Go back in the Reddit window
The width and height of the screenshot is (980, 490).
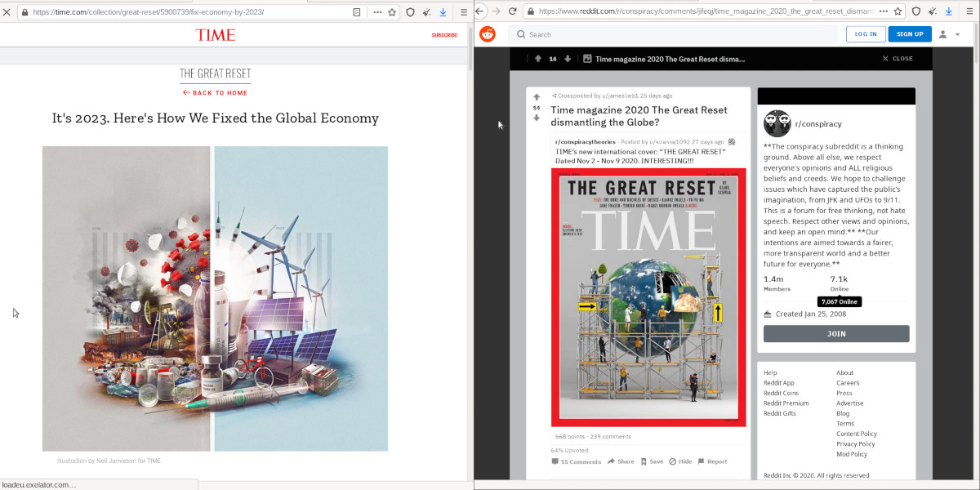481,11
